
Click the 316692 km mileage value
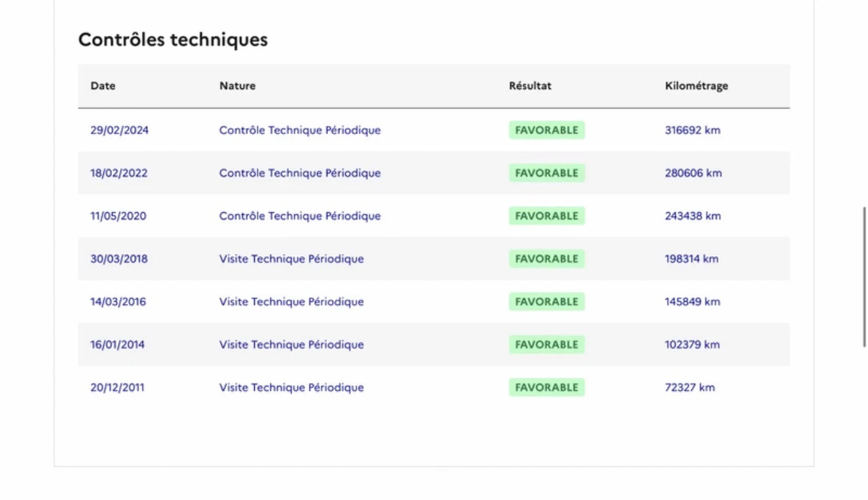coord(692,130)
